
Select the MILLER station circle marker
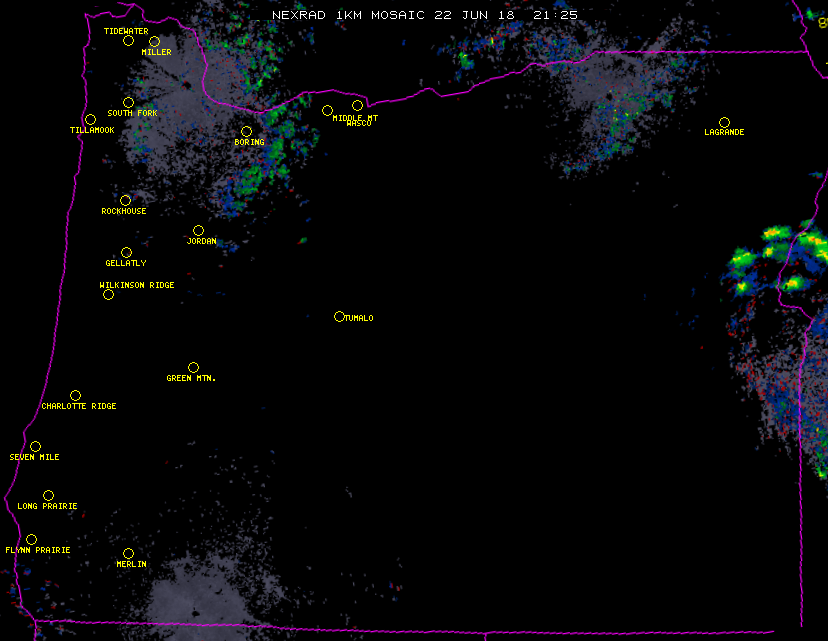(154, 41)
